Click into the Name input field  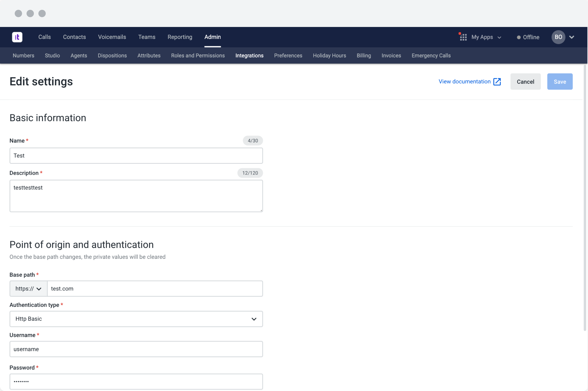tap(136, 156)
